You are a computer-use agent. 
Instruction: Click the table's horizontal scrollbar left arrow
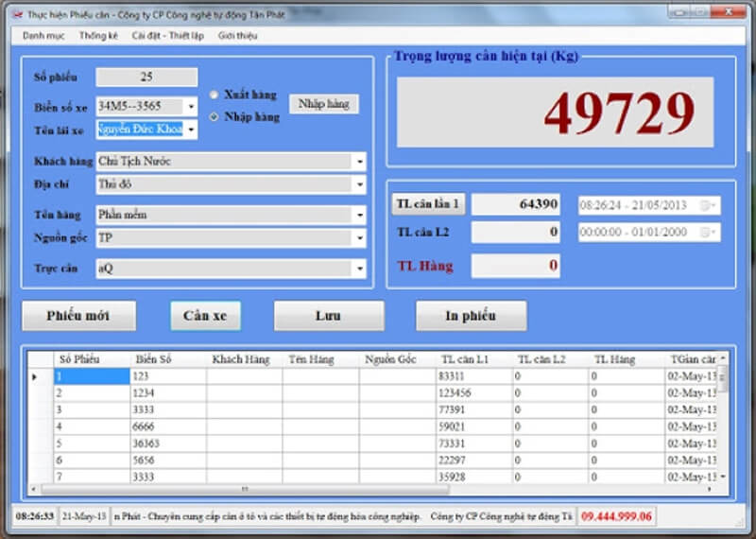coord(35,489)
